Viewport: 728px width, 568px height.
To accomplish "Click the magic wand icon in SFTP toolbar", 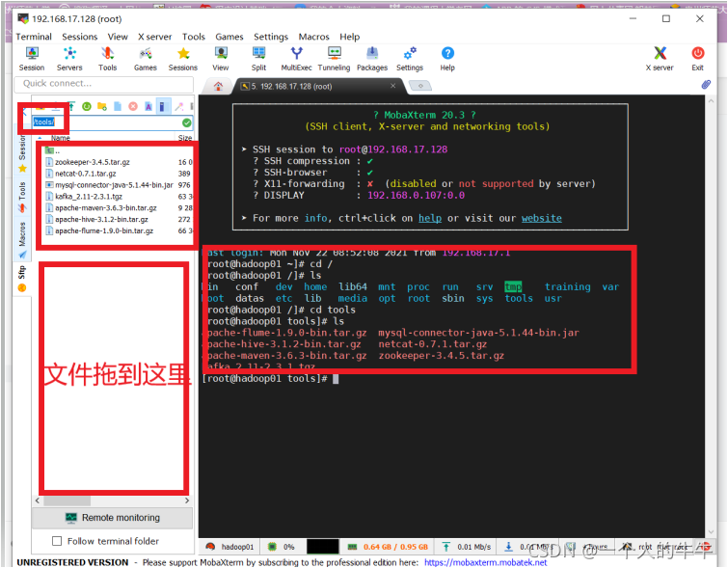I will (178, 106).
